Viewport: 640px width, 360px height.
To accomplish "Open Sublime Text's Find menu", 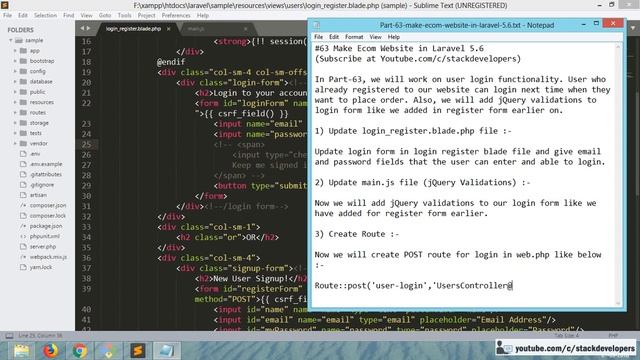I will click(x=69, y=15).
